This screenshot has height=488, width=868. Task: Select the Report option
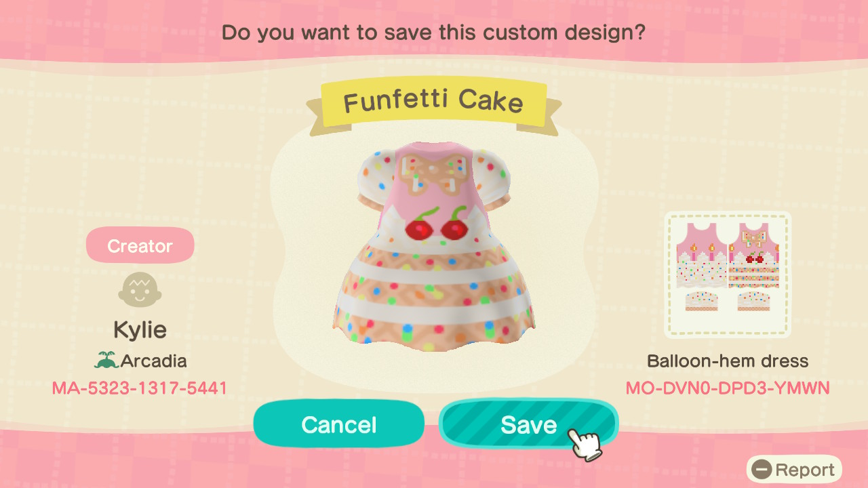pyautogui.click(x=794, y=470)
